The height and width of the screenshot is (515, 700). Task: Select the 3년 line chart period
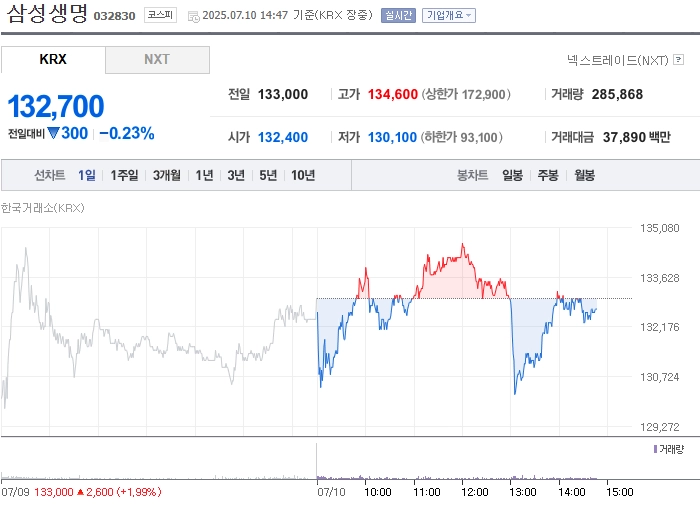click(x=236, y=175)
